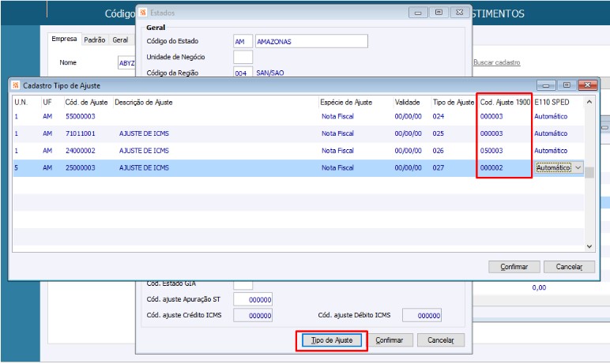This screenshot has height=364, width=610.
Task: Click the Unidade de Negócio input field
Action: pyautogui.click(x=243, y=57)
